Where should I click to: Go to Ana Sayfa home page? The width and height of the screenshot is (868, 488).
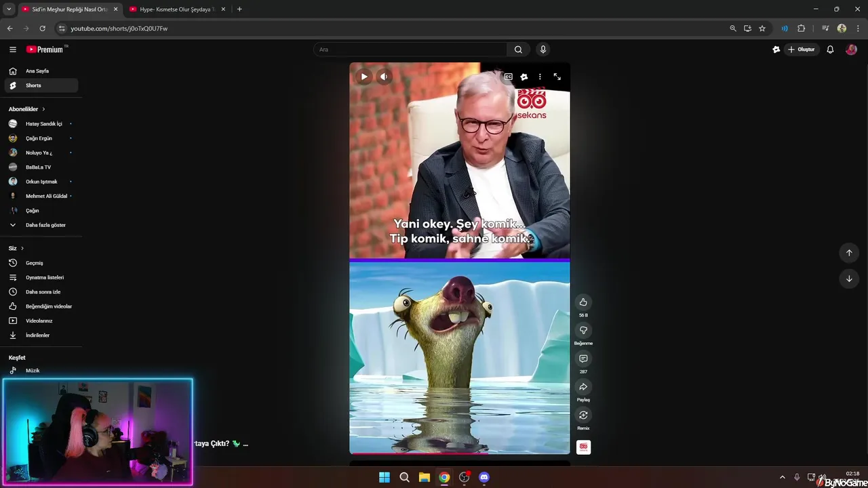41,71
